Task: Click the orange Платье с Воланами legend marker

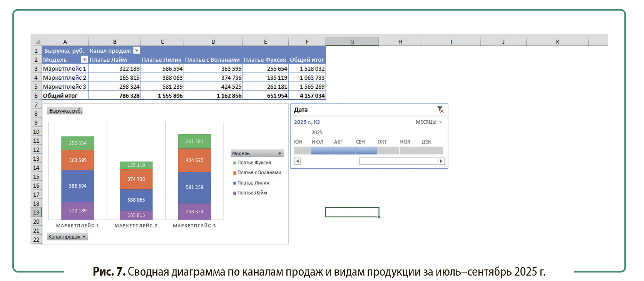Action: [x=234, y=173]
